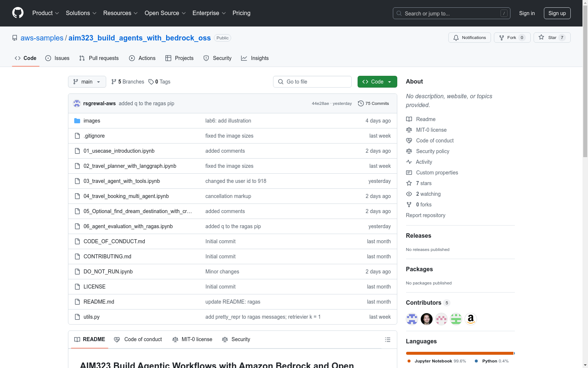Click the fork icon beside 0 forks

pos(409,205)
